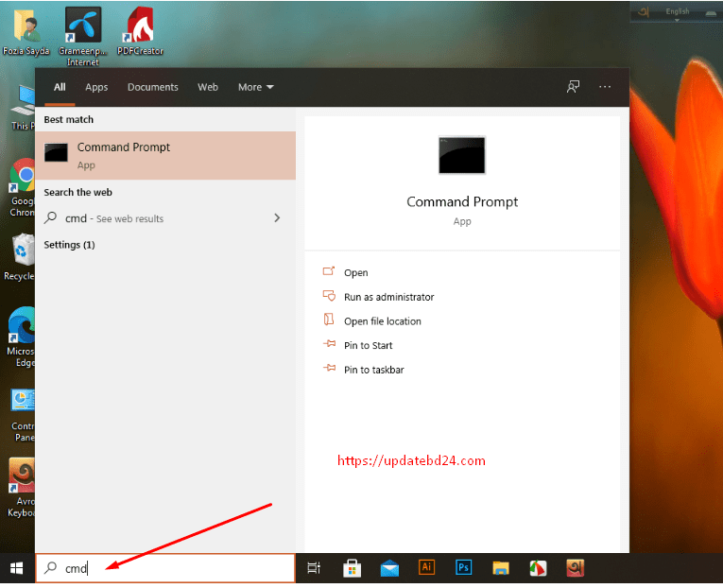Switch to the Documents search tab
Image resolution: width=723 pixels, height=588 pixels.
tap(152, 87)
